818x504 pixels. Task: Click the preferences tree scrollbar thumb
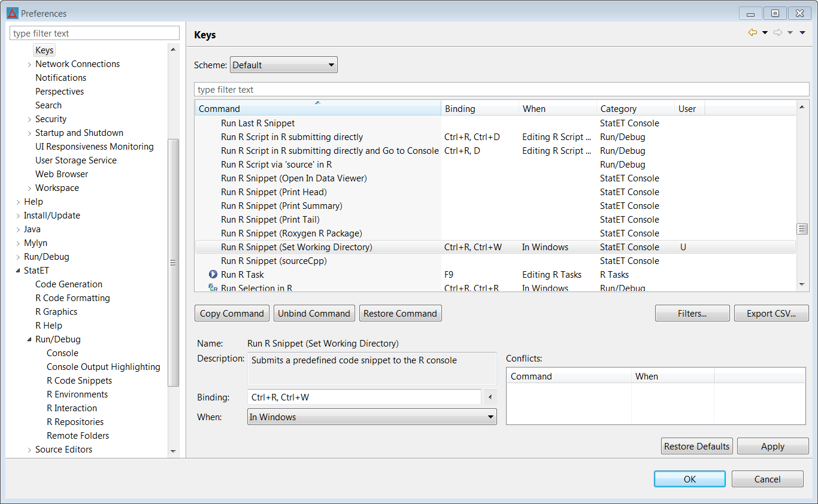173,262
